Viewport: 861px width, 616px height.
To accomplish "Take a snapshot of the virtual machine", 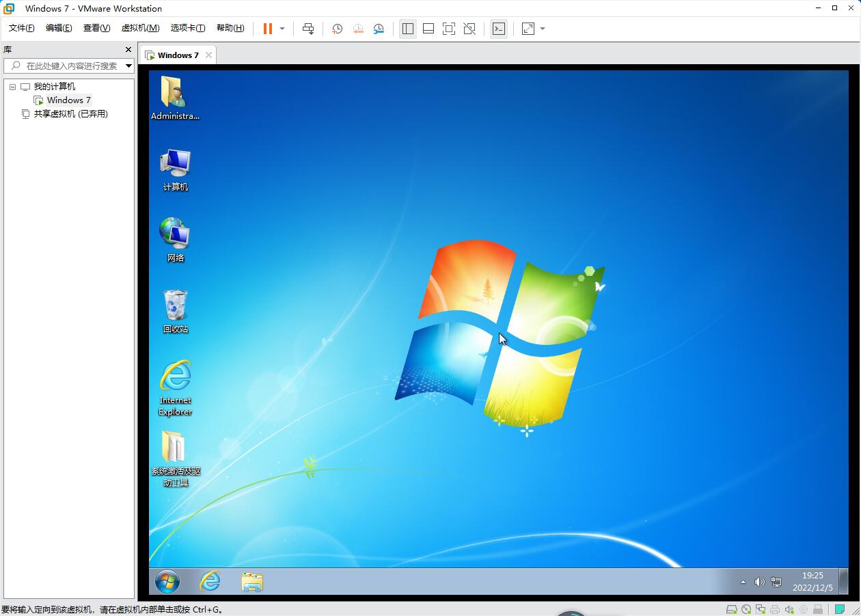I will pyautogui.click(x=337, y=29).
